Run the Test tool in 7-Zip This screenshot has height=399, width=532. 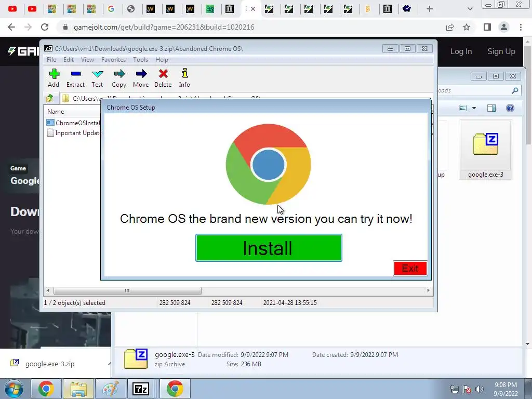point(97,74)
